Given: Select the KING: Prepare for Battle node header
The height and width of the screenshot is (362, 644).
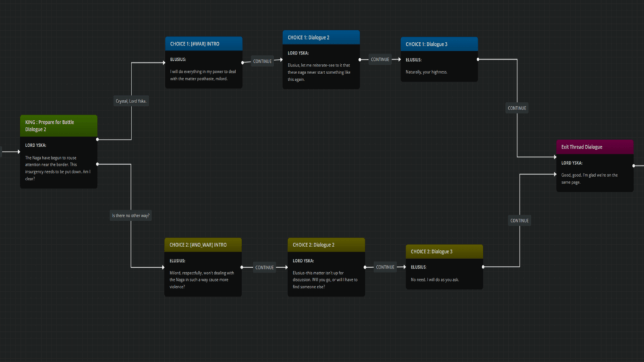Looking at the screenshot, I should [x=58, y=125].
